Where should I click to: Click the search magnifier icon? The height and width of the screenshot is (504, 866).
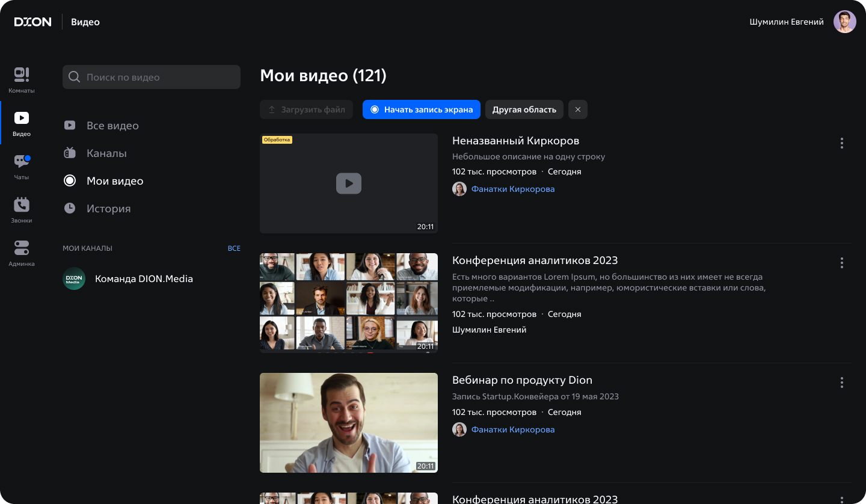(x=75, y=77)
